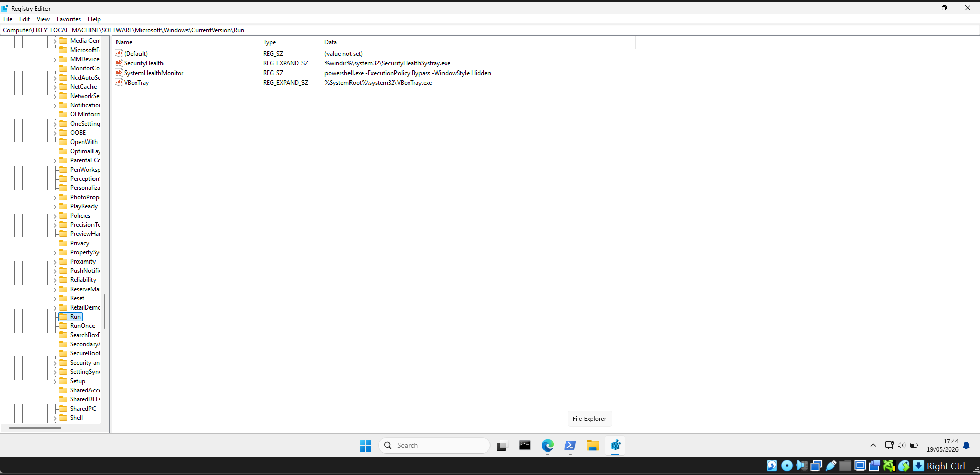Click the VirtualBox display status icon

(860, 465)
